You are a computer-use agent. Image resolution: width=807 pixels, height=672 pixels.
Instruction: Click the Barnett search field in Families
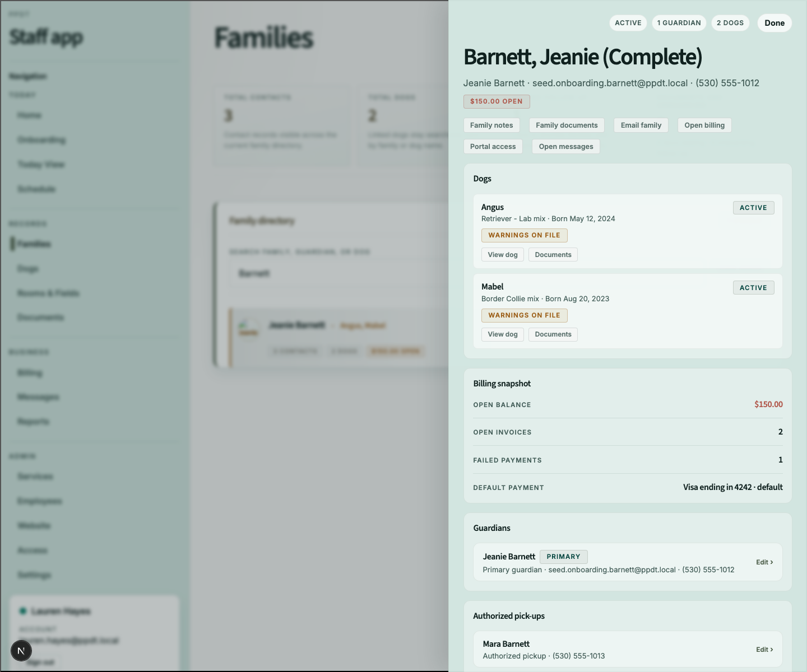[339, 273]
